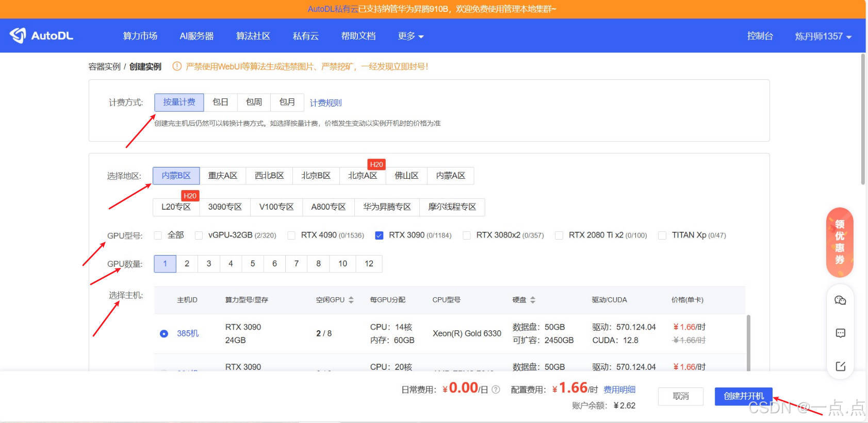Choose the 3090专区 region
The image size is (868, 423).
coord(225,207)
